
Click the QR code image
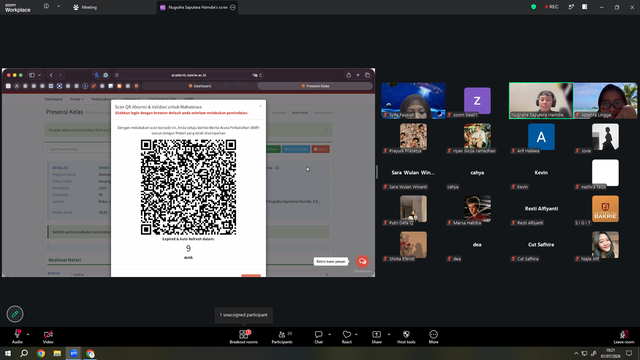click(188, 187)
